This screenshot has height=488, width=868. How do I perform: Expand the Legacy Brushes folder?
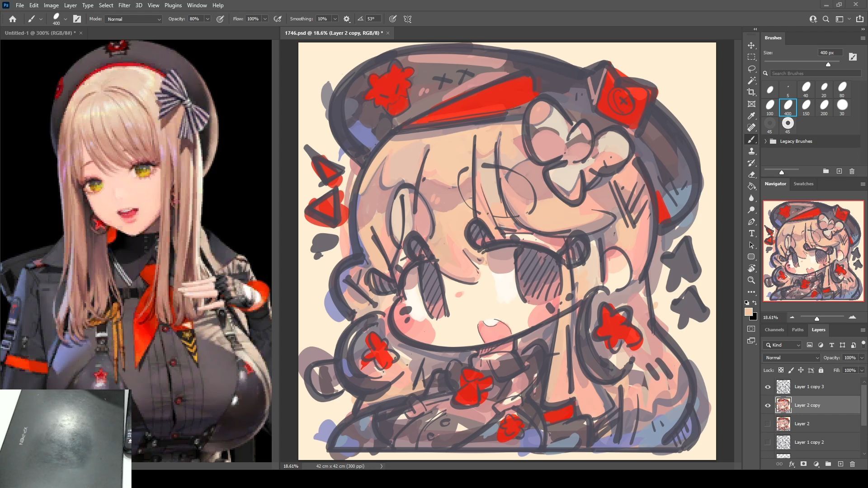tap(766, 141)
